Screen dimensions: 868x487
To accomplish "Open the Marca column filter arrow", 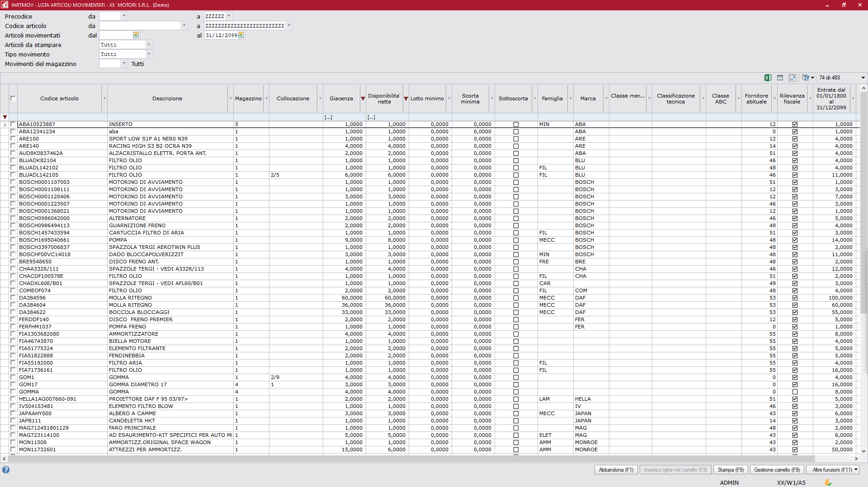I will click(606, 98).
